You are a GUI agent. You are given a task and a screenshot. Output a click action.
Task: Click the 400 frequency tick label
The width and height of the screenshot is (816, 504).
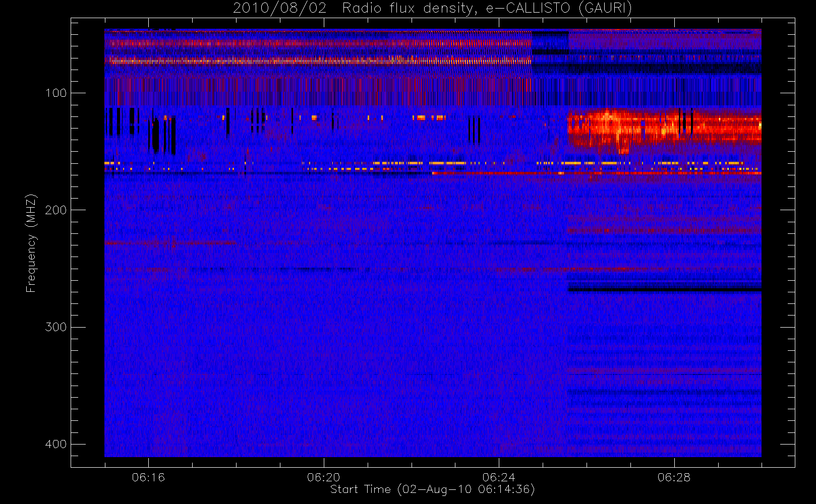[x=55, y=444]
